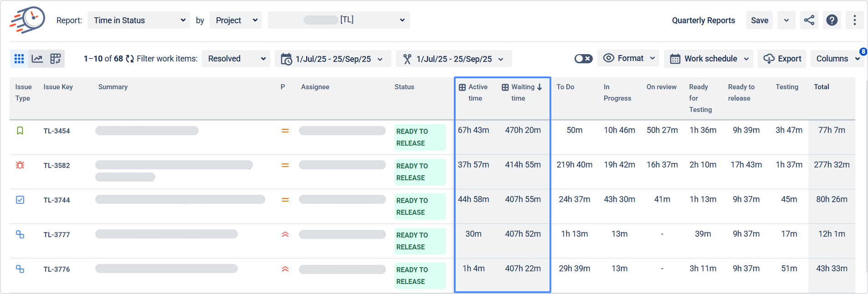
Task: Click the bug icon for TL-3582
Action: [20, 165]
